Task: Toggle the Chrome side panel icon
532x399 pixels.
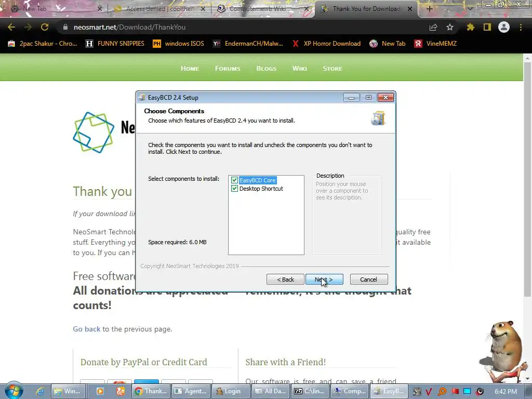Action: point(487,27)
